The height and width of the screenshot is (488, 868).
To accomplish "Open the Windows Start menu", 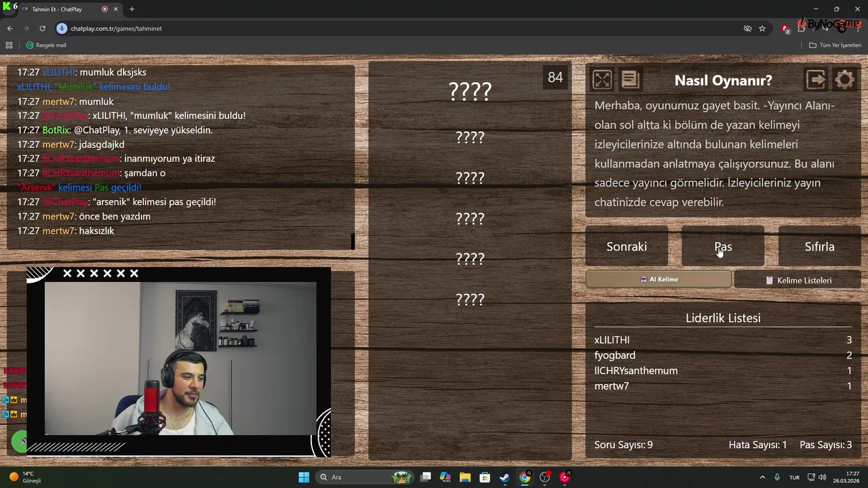I will click(304, 477).
